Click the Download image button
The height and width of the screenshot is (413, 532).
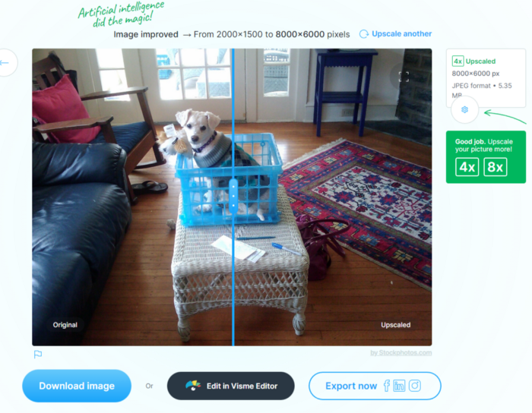click(x=77, y=386)
